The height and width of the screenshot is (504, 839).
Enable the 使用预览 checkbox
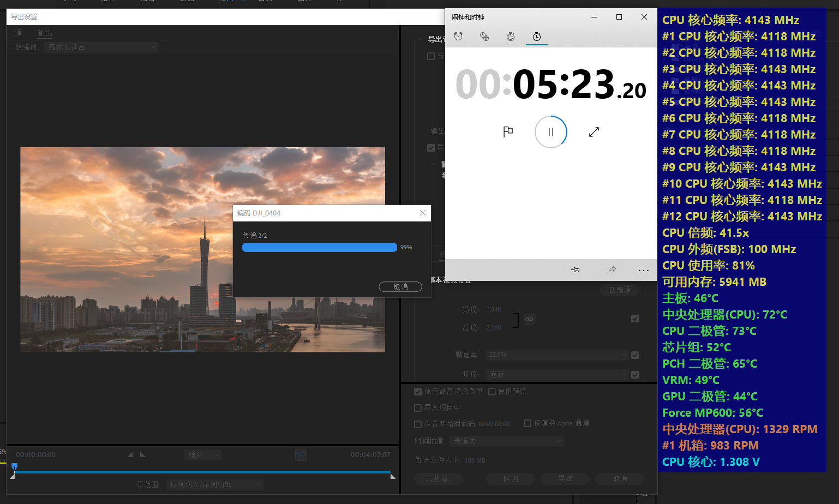[492, 392]
